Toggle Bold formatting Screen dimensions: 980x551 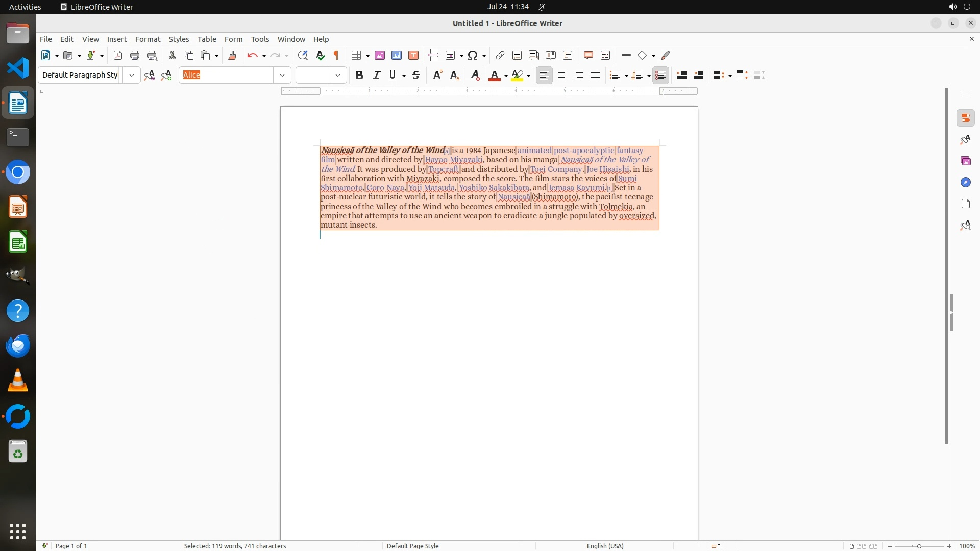(359, 75)
